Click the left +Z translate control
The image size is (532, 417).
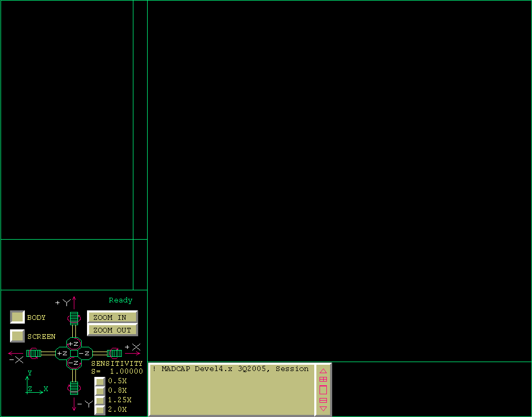point(62,353)
